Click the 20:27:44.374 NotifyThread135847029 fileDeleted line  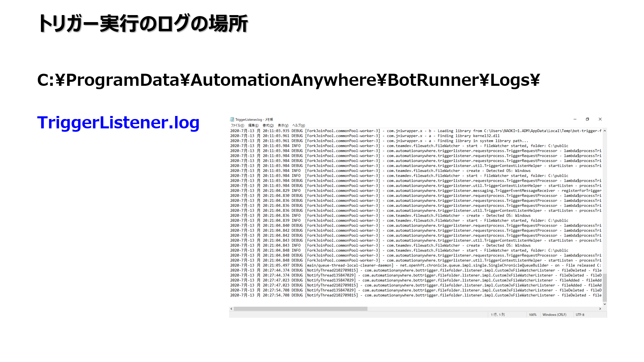click(x=416, y=275)
